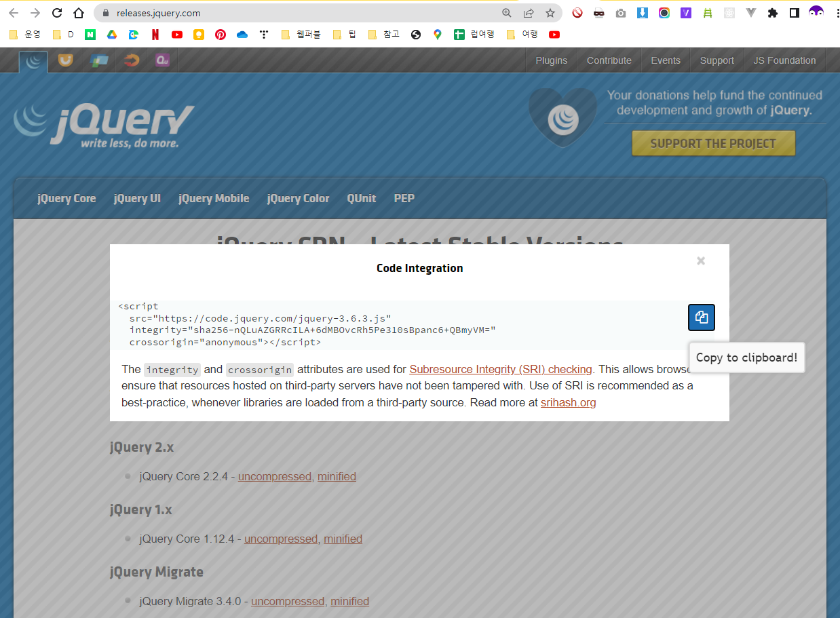Open the Google Maps bookmark

click(x=438, y=35)
